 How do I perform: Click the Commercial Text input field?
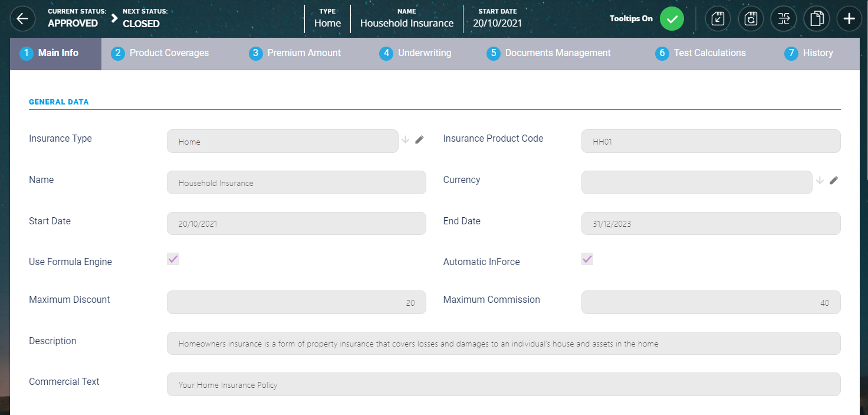point(504,384)
